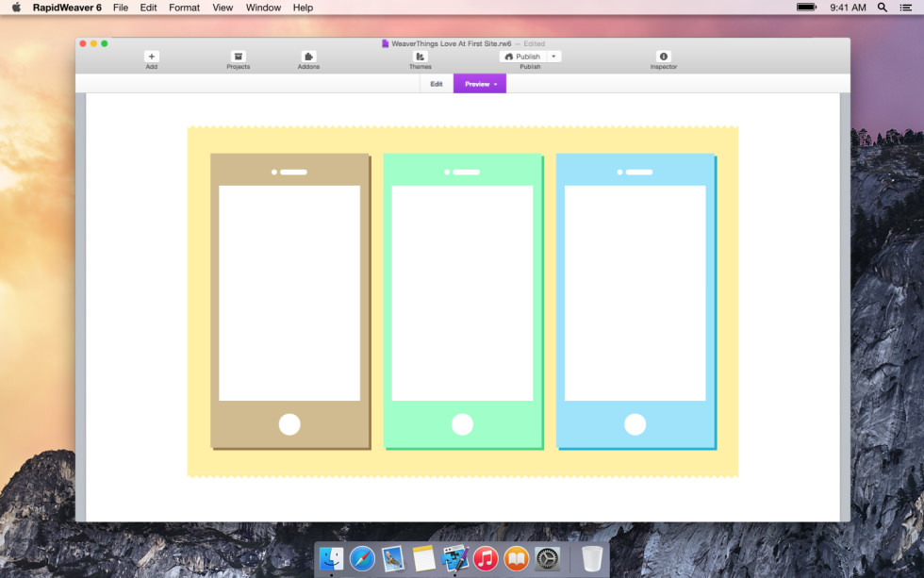
Task: Open the View menu
Action: click(x=223, y=8)
